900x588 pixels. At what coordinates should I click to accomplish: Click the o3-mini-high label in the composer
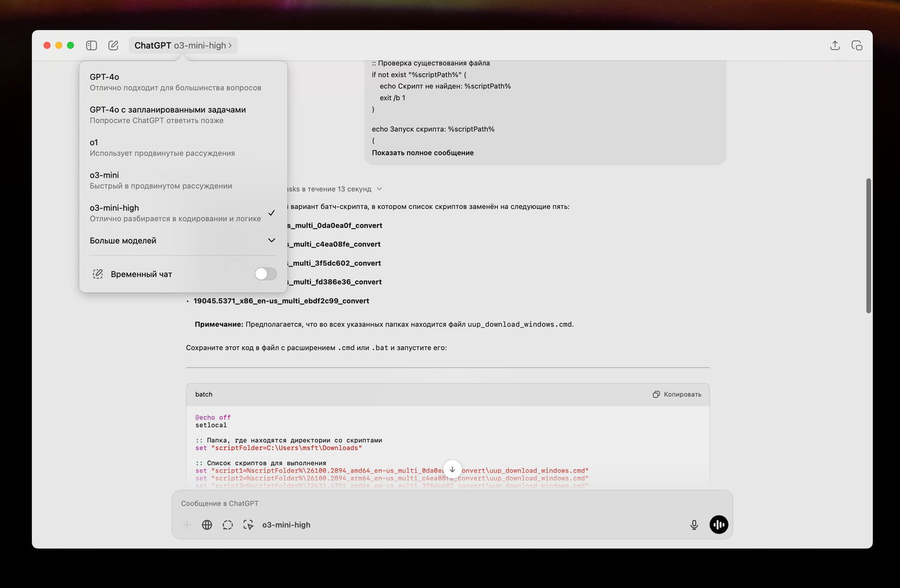pos(286,525)
